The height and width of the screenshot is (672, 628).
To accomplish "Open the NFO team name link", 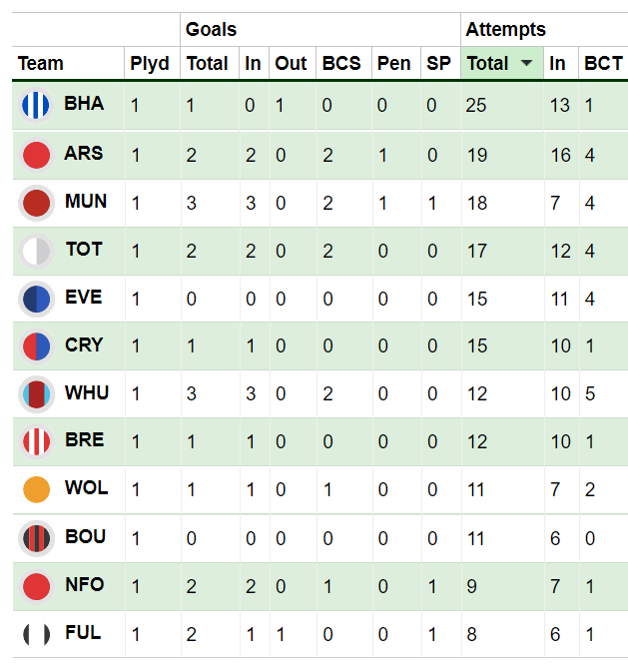I will pyautogui.click(x=85, y=584).
